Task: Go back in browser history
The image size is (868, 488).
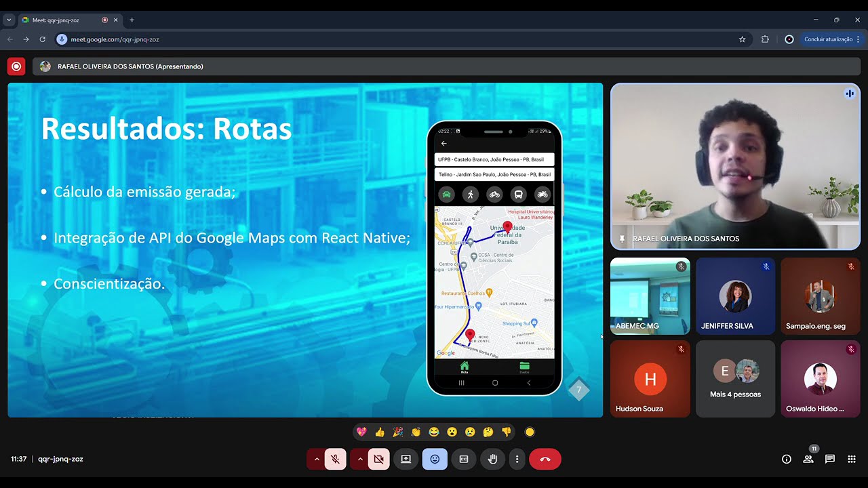Action: [9, 39]
